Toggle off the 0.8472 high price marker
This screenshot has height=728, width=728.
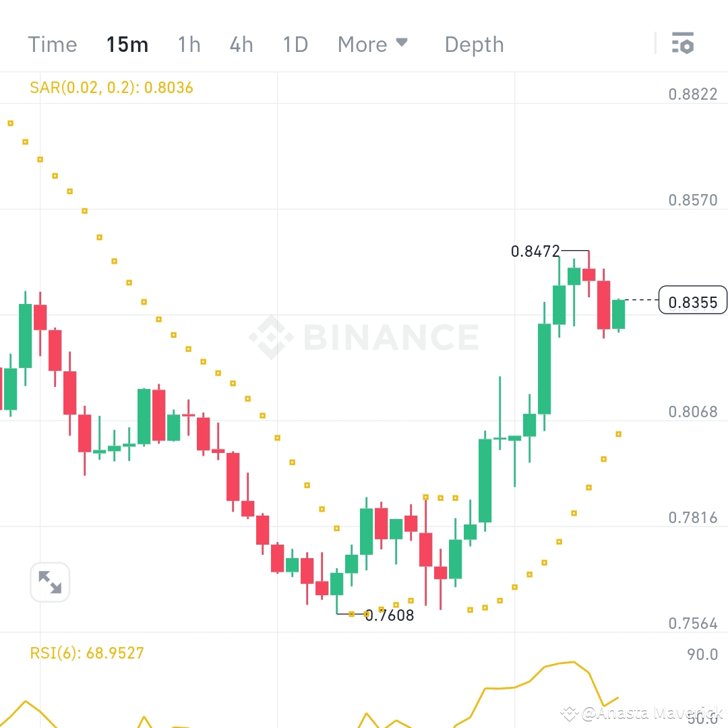coord(536,251)
